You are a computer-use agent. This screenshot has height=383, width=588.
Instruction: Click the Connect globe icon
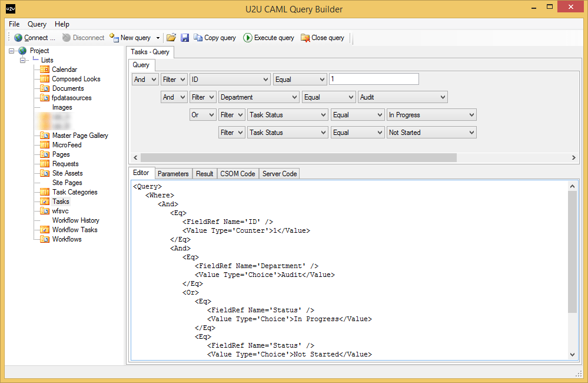[18, 38]
